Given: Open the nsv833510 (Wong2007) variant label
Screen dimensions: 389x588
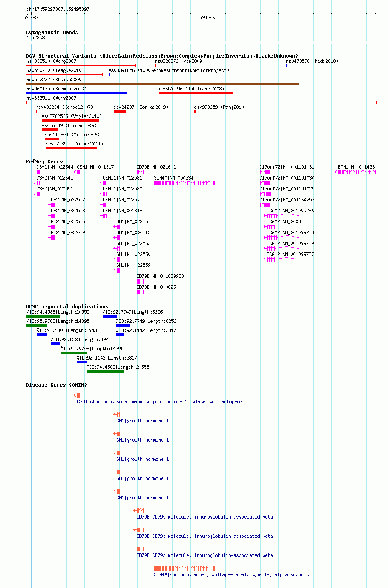Looking at the screenshot, I should [52, 62].
